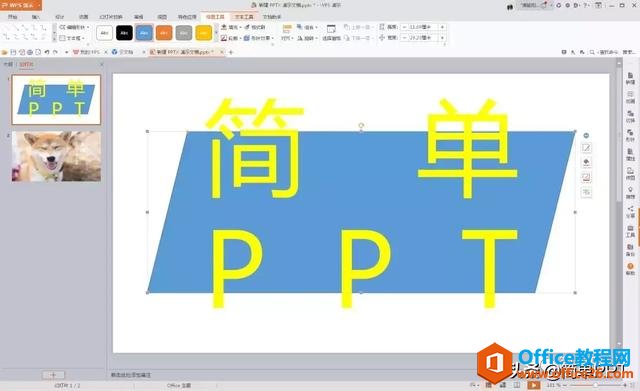Open the 形状效果 dropdown
The height and width of the screenshot is (391, 640).
pos(259,38)
